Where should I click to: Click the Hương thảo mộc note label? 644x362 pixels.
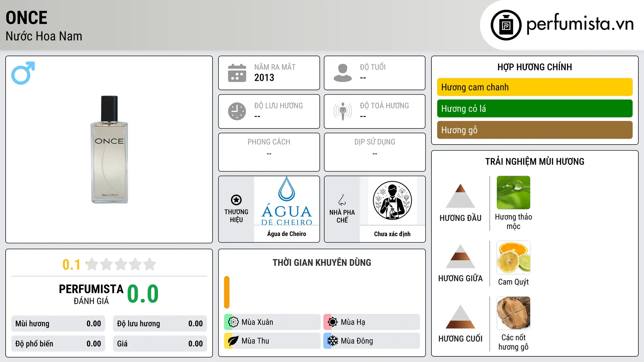514,222
